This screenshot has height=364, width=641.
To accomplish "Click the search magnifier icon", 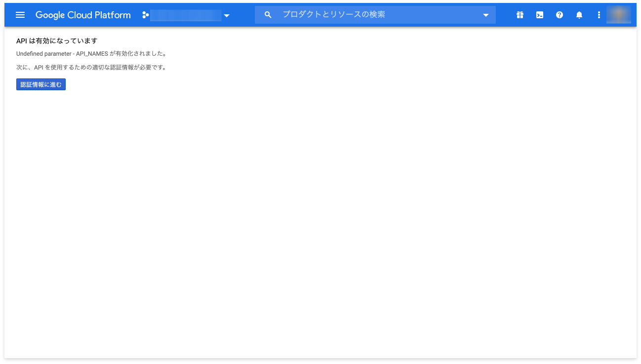I will (268, 15).
